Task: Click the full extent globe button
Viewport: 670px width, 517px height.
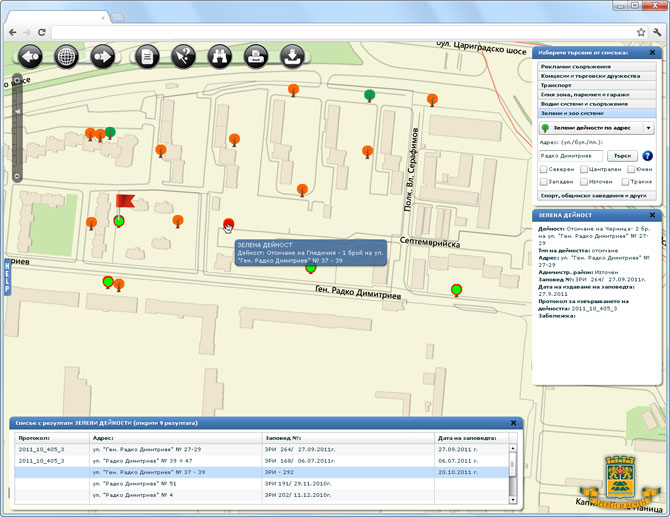Action: click(66, 56)
